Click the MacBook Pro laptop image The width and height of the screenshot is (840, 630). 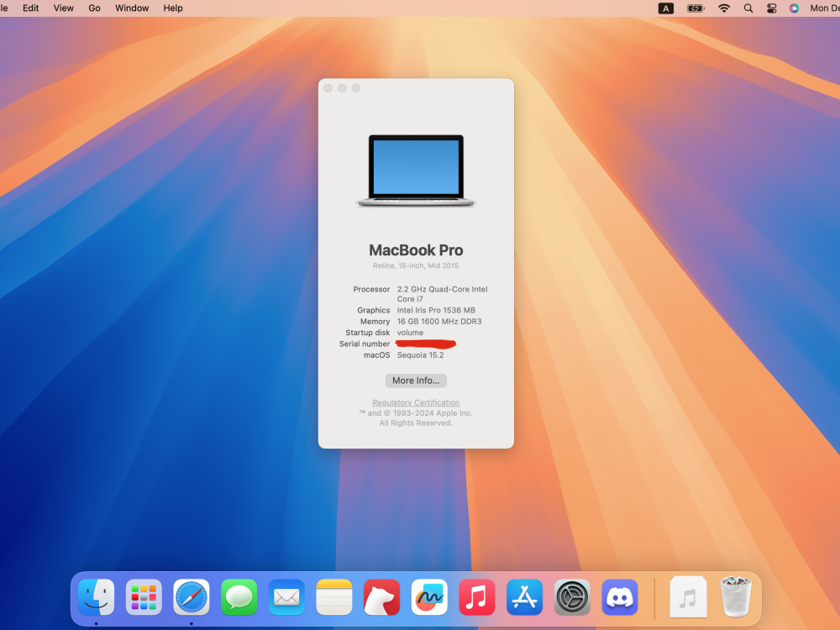(416, 171)
